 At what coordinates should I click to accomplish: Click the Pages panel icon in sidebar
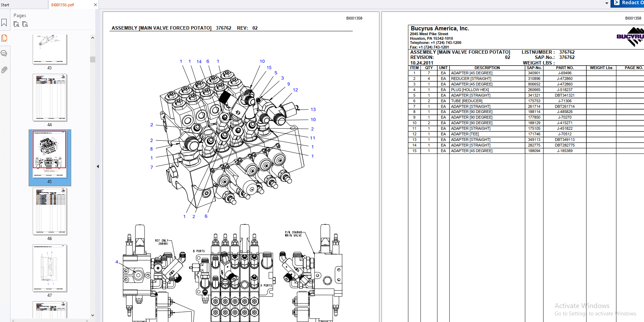tap(4, 38)
